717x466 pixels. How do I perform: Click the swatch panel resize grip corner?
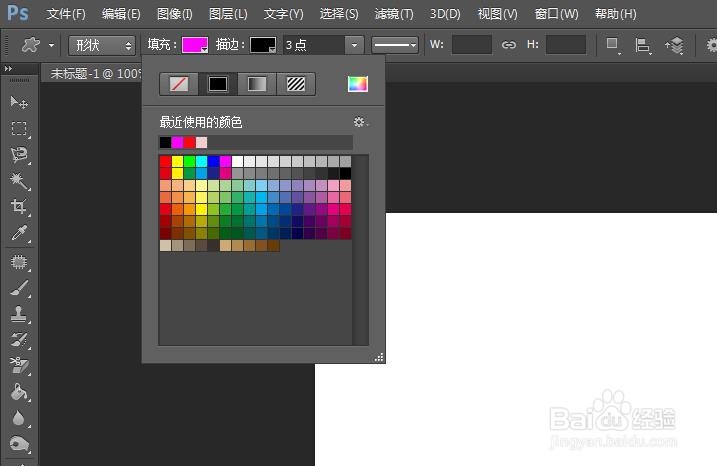tap(379, 358)
